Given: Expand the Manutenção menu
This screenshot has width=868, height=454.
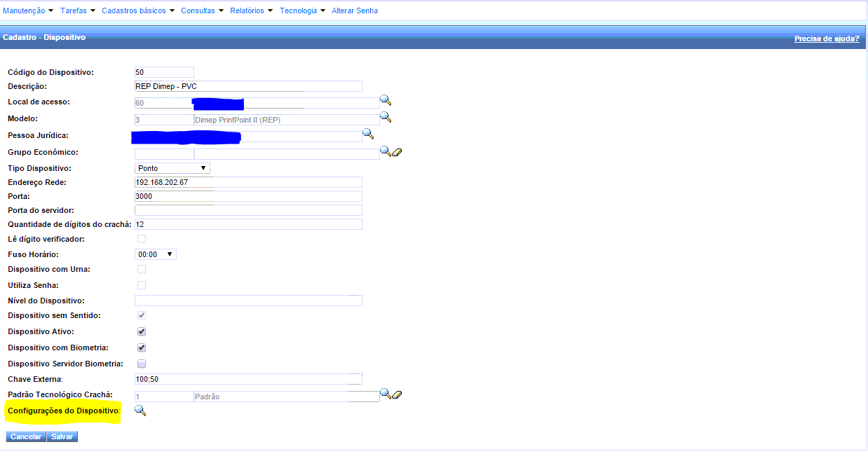Looking at the screenshot, I should click(28, 11).
